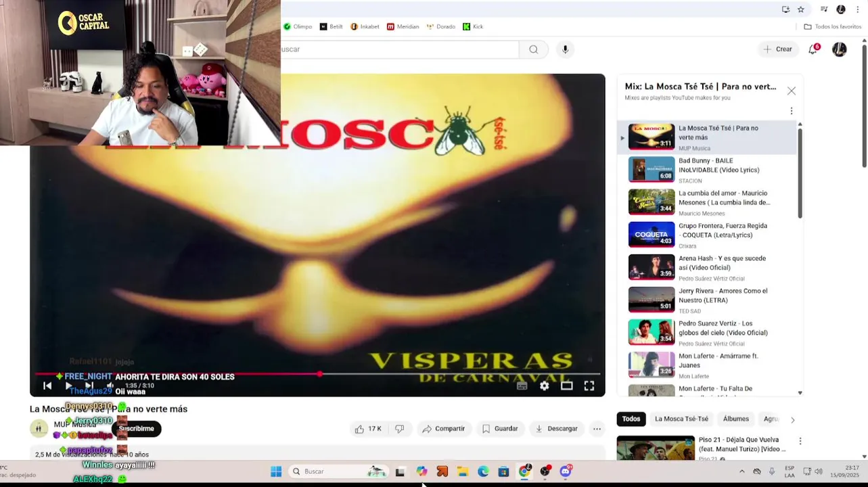Save video with the Guardar button
The height and width of the screenshot is (487, 868).
tap(500, 429)
